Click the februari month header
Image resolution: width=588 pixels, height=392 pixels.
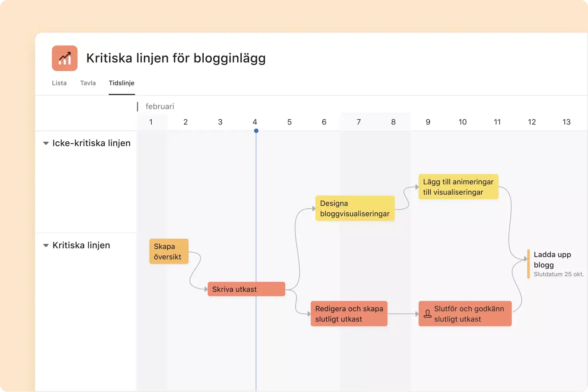tap(159, 106)
